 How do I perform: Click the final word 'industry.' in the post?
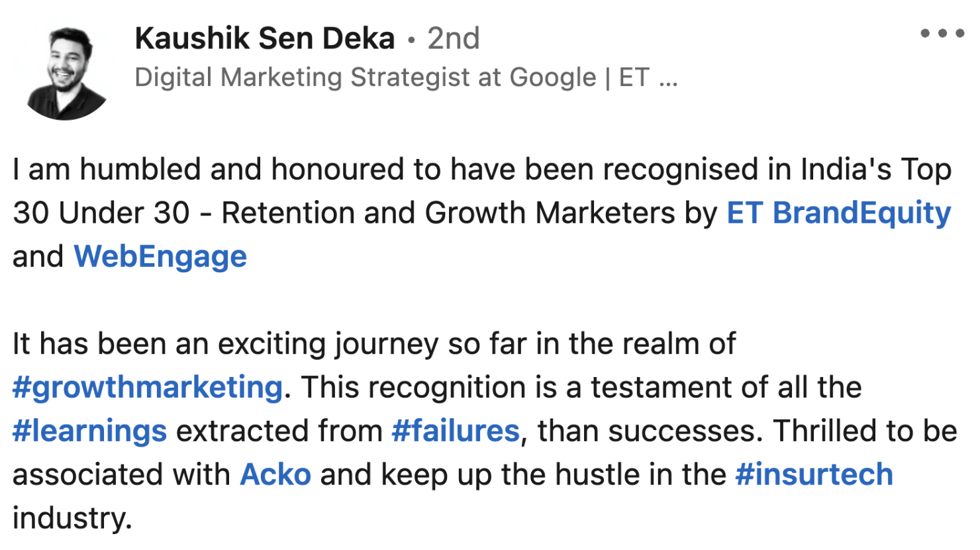click(x=72, y=518)
